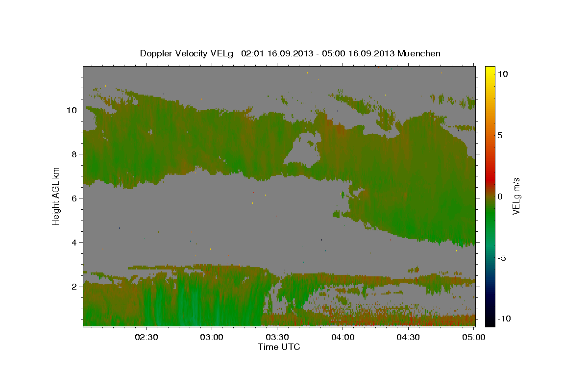The height and width of the screenshot is (392, 588).
Task: Click the 04:00 time tick label
Action: coord(343,337)
